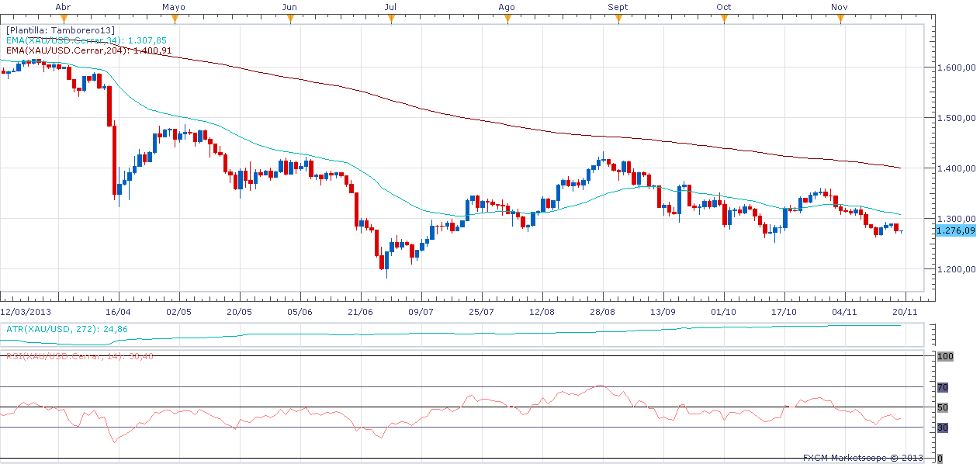The image size is (980, 464).
Task: Click the orange marker under Ago
Action: (507, 19)
